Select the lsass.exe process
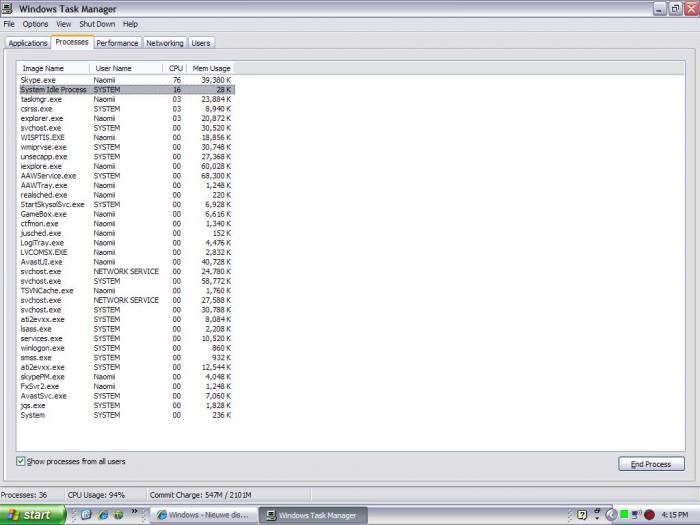Screen dimensions: 700x525 126,329
